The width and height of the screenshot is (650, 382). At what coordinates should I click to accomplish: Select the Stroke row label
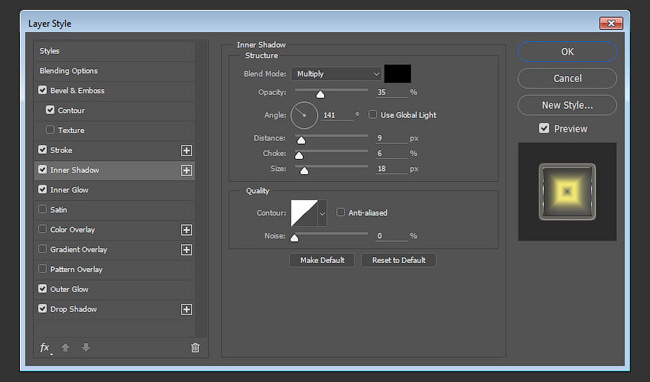click(61, 150)
